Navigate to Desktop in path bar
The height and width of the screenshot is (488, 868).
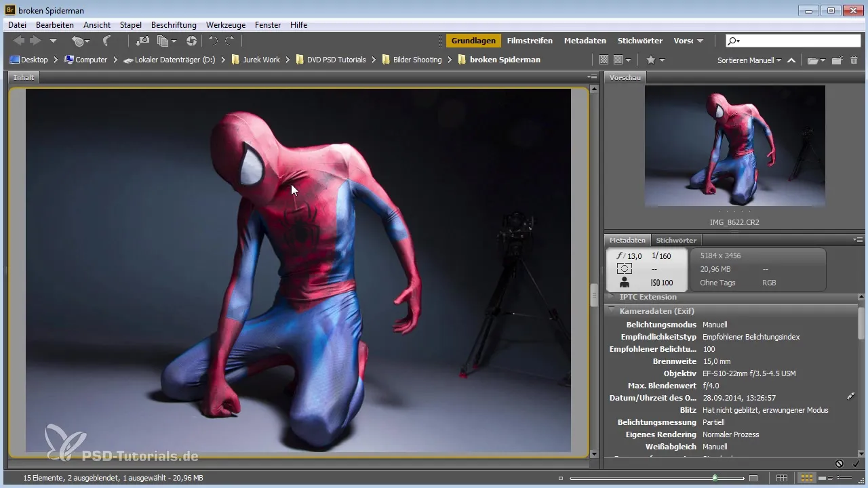(29, 60)
